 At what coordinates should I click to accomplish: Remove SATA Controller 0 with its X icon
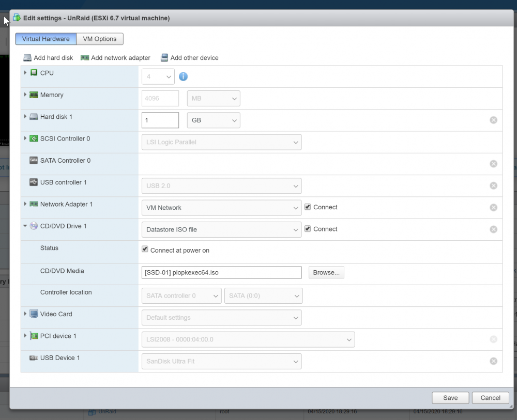coord(493,164)
